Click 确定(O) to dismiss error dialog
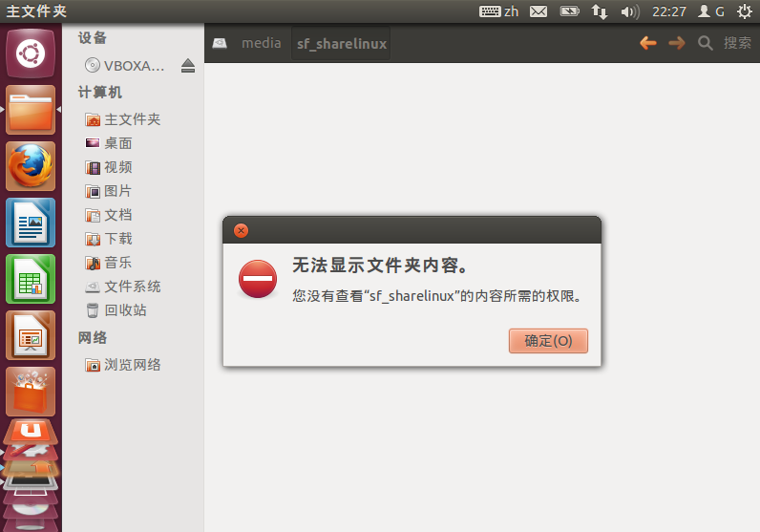760x532 pixels. coord(548,341)
